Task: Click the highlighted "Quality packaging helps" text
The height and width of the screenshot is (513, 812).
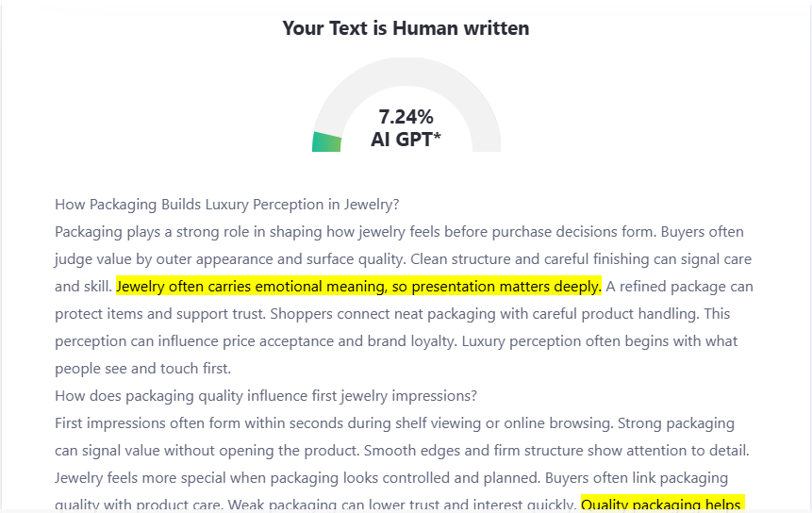Action: [662, 505]
